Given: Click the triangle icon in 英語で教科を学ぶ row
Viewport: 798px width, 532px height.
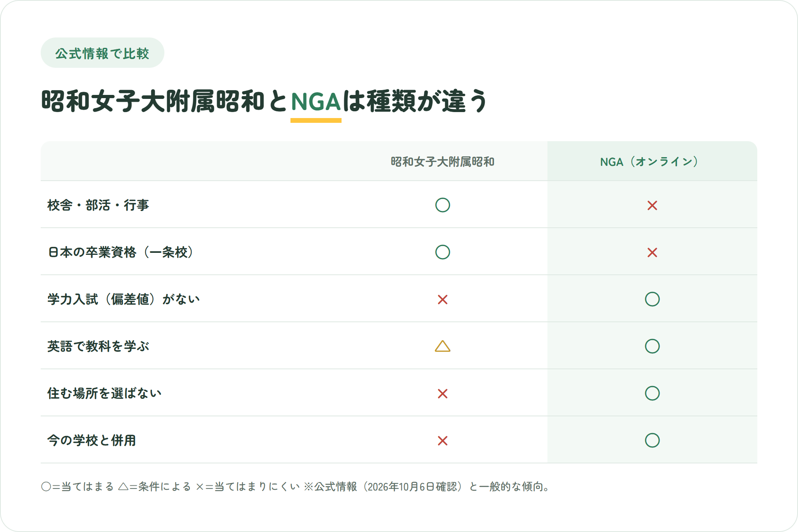Looking at the screenshot, I should (442, 346).
